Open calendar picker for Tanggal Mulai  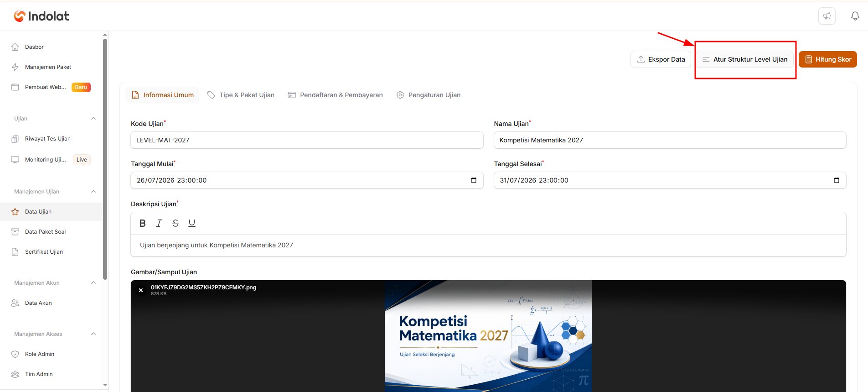(x=474, y=180)
